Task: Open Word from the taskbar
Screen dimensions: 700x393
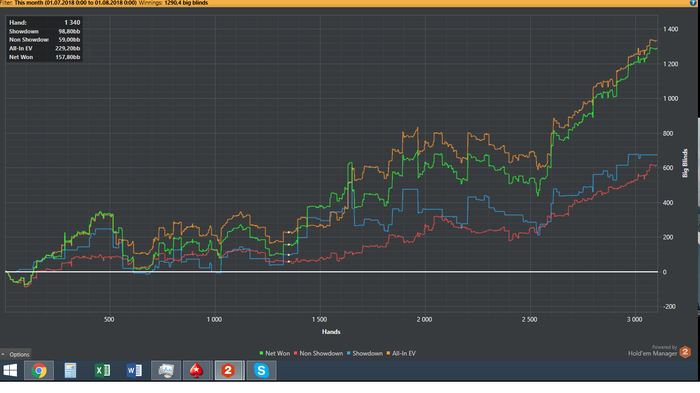Action: [x=134, y=370]
